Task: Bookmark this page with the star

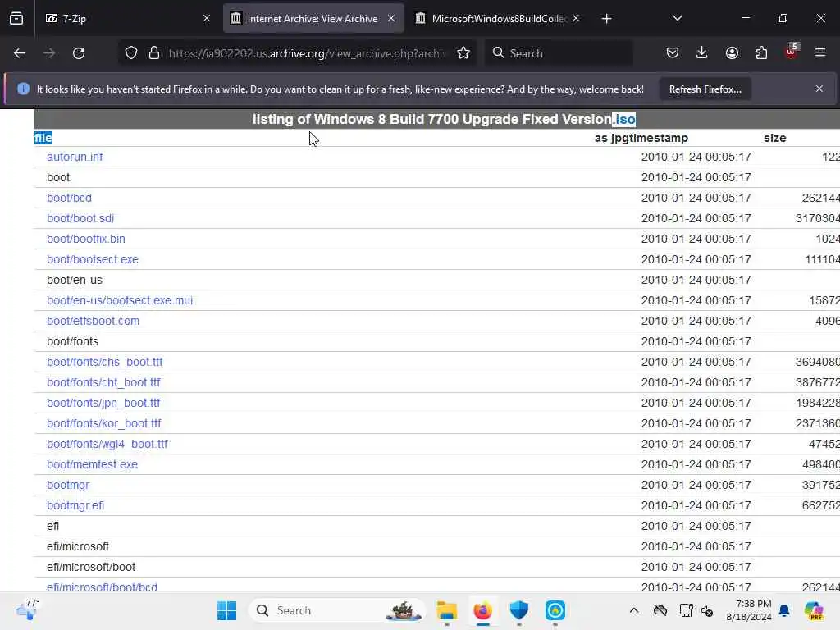Action: [463, 53]
